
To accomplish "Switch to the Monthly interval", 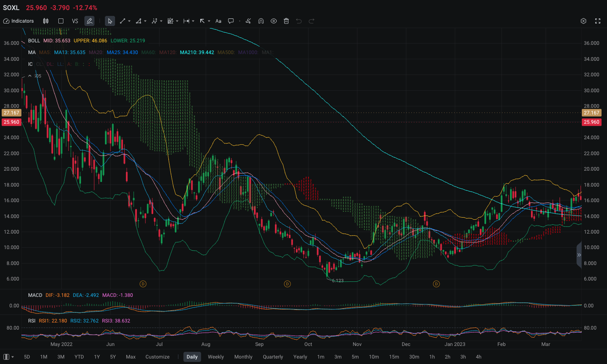I will pos(243,357).
